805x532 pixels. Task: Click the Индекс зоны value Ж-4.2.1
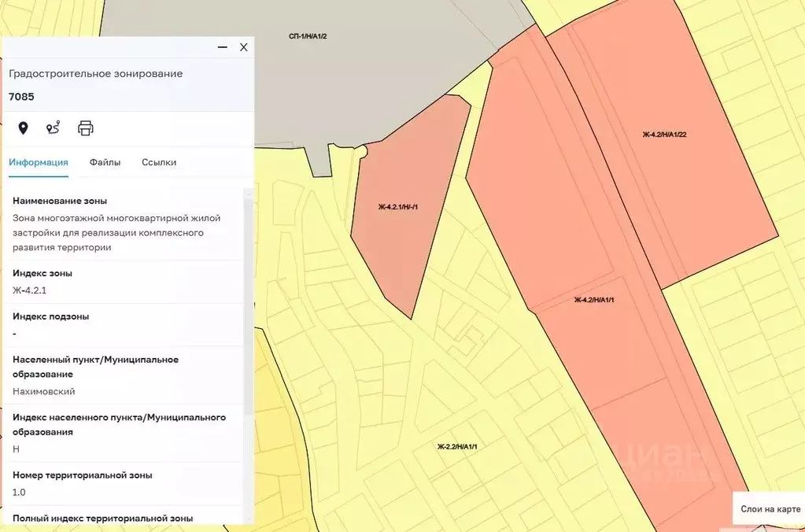coord(30,290)
